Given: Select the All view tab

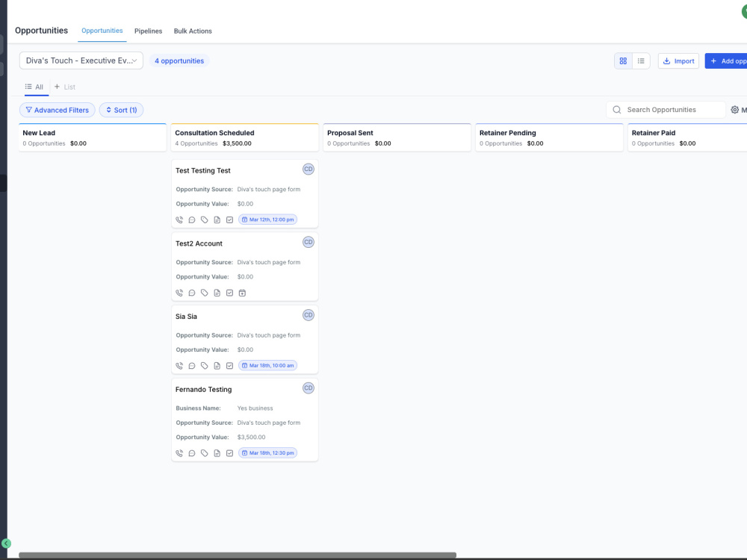Looking at the screenshot, I should [x=34, y=87].
